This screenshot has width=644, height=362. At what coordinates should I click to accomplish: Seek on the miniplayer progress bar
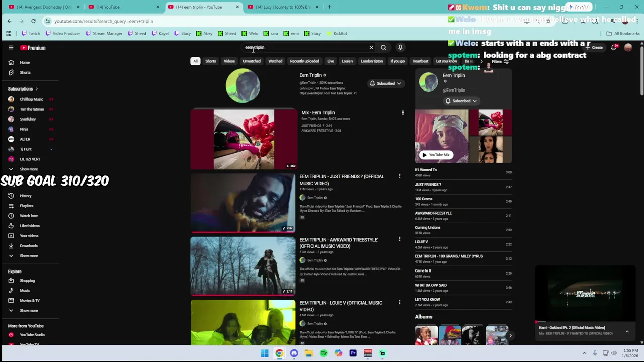click(x=586, y=322)
